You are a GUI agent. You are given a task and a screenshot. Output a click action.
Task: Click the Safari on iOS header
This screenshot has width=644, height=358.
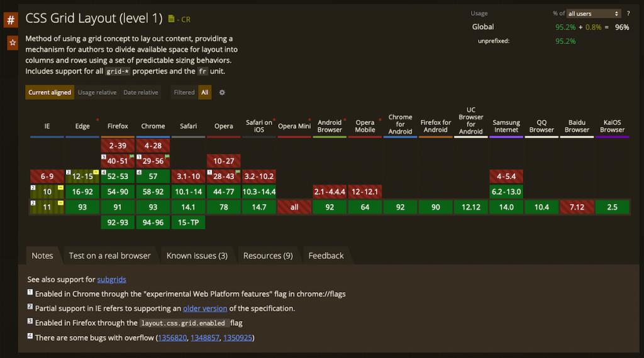click(x=259, y=126)
